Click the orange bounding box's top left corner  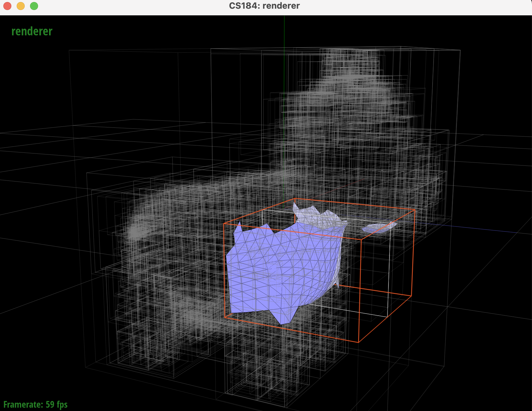click(x=224, y=224)
